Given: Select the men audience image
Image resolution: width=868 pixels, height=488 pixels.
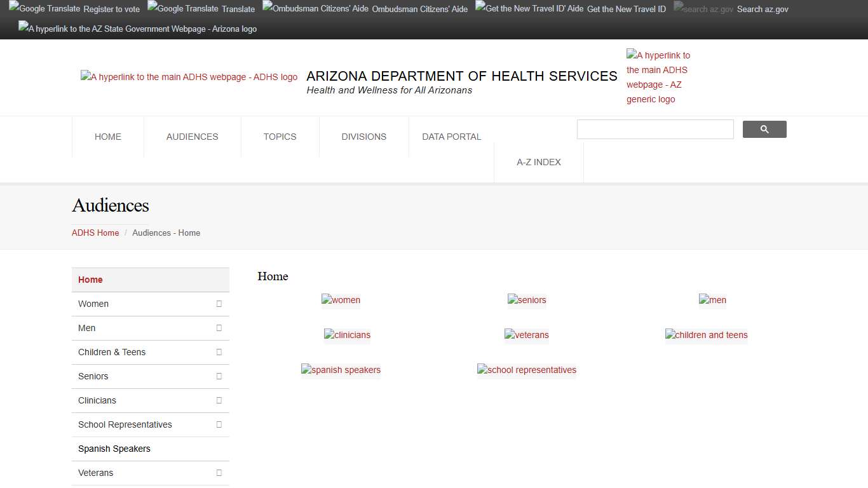Looking at the screenshot, I should coord(712,300).
